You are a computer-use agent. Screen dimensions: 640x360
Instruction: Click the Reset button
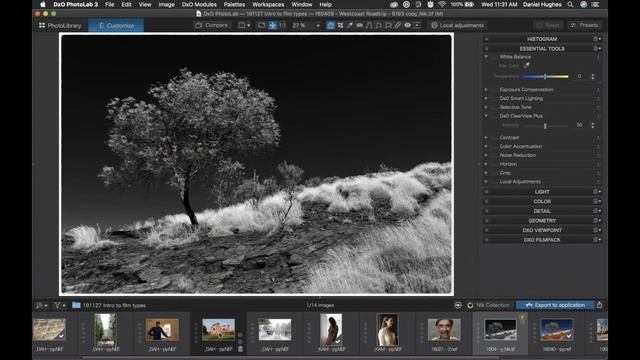click(x=548, y=25)
